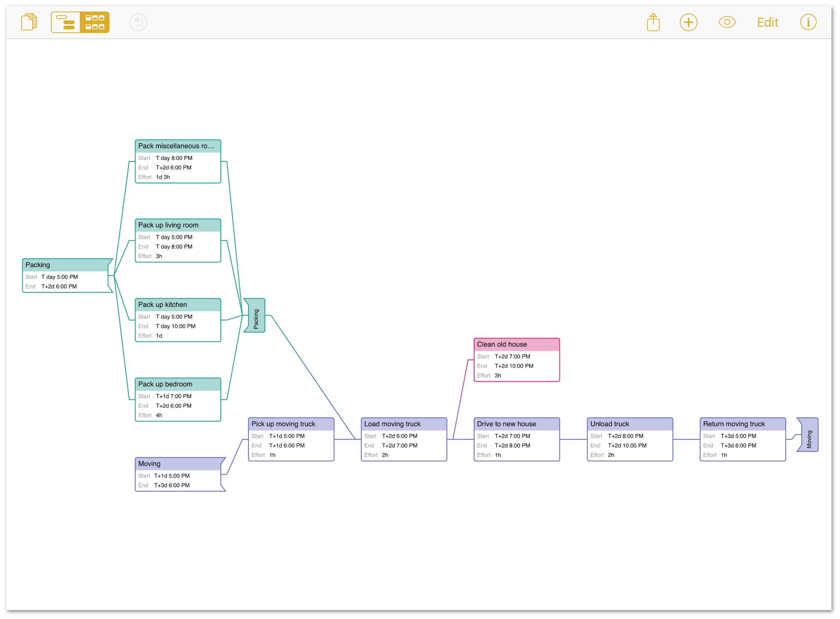Screen dimensions: 840x619
Task: Select the Packing group node title
Action: 37,265
